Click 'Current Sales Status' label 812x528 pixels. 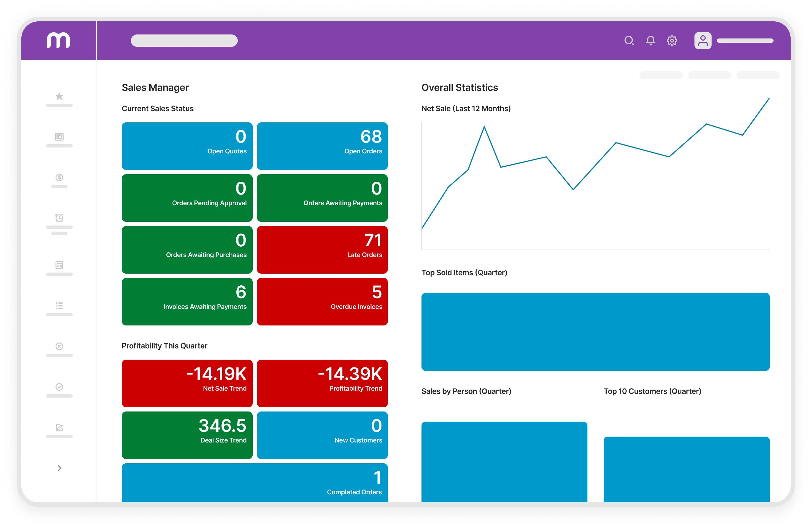pyautogui.click(x=158, y=108)
